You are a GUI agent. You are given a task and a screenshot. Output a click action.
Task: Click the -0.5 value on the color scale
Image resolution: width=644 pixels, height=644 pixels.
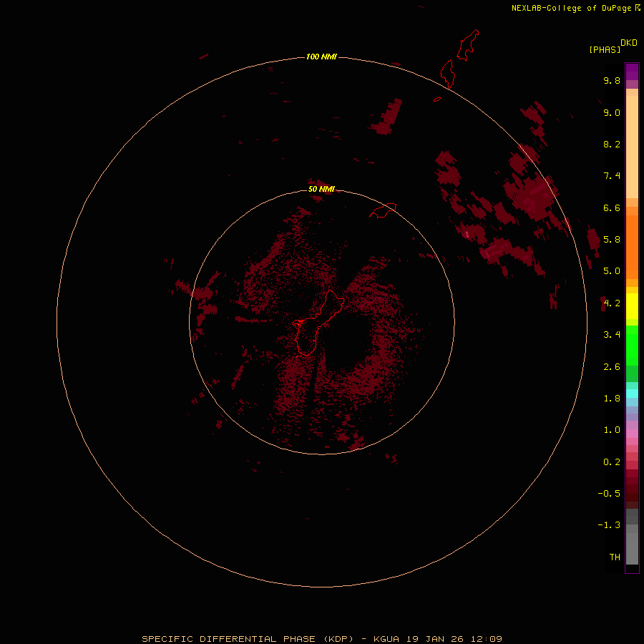(609, 493)
